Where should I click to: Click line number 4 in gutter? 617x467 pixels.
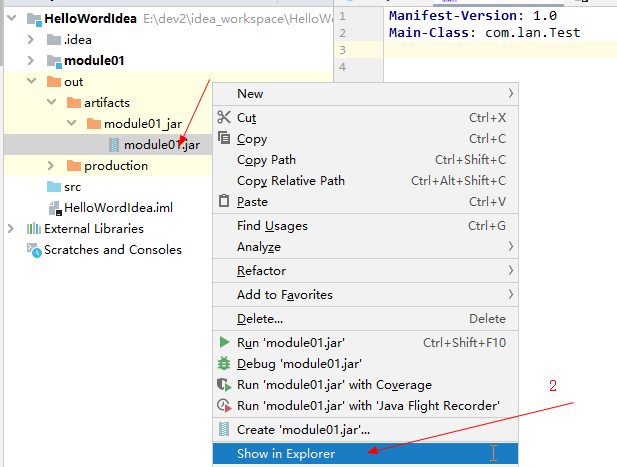click(342, 67)
